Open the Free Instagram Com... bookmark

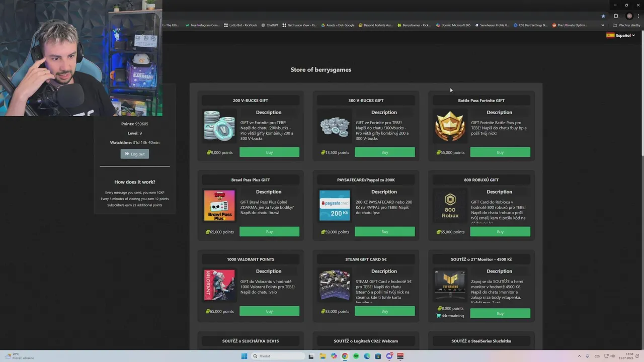tap(202, 25)
